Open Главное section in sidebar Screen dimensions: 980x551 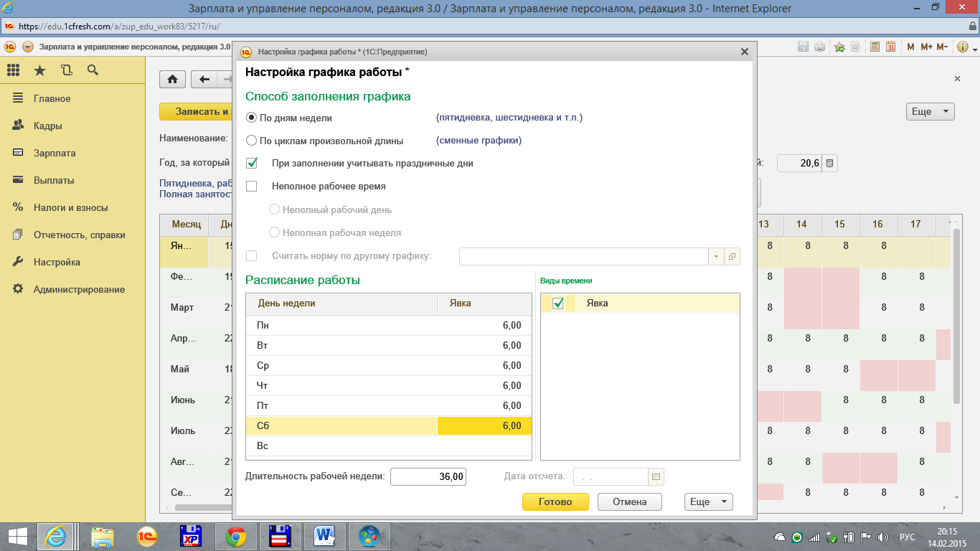(x=52, y=98)
